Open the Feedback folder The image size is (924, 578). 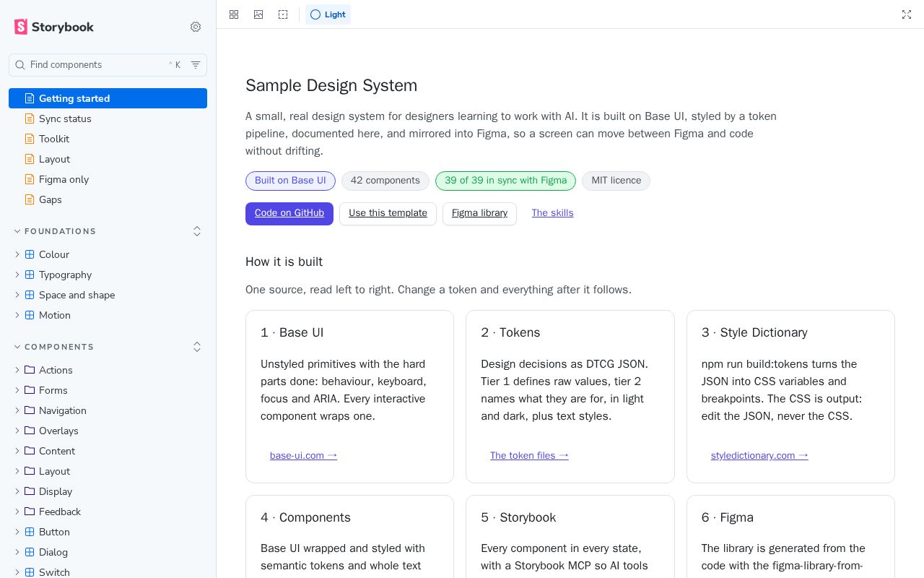pyautogui.click(x=108, y=512)
